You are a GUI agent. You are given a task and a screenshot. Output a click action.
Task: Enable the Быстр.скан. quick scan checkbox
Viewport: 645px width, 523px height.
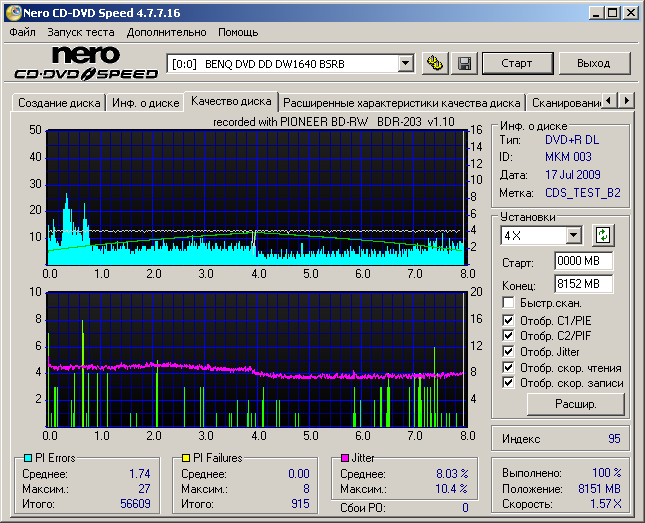[509, 302]
